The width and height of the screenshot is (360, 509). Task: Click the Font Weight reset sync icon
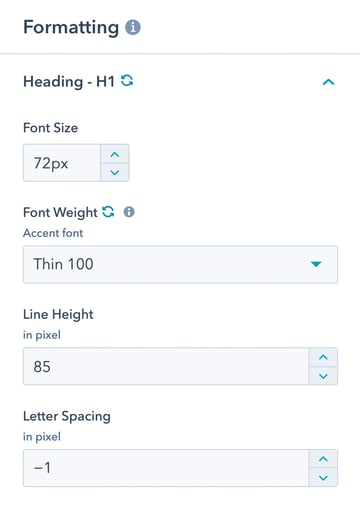coord(108,212)
